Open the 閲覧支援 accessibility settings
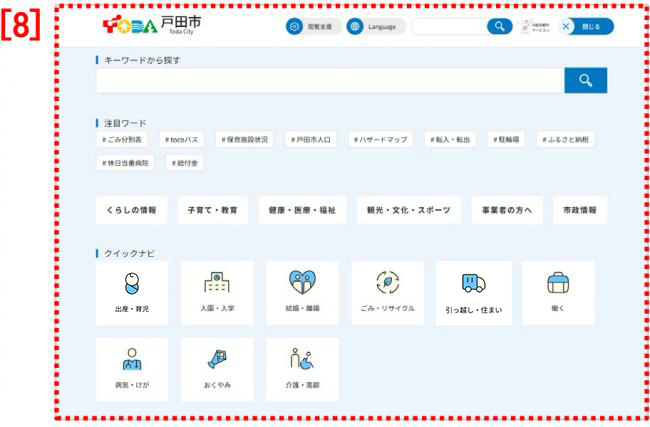The image size is (650, 427). coord(313,27)
